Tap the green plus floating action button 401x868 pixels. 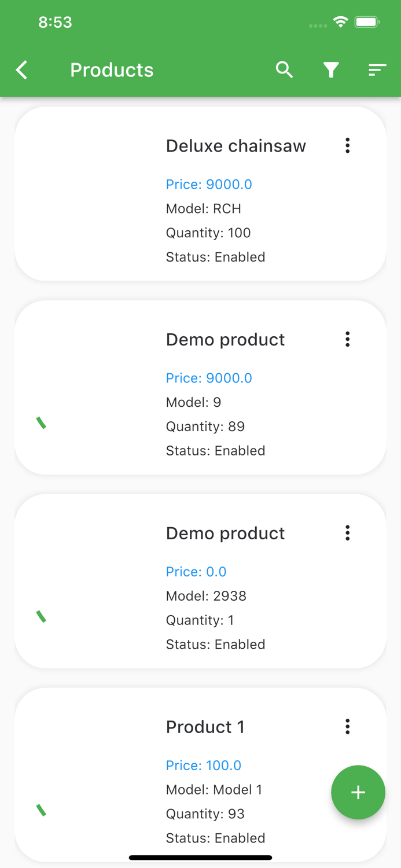(358, 792)
